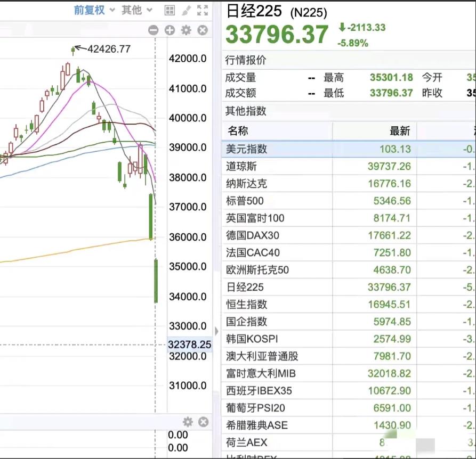Open bottom panel settings gear icon
The width and height of the screenshot is (476, 459).
click(188, 421)
